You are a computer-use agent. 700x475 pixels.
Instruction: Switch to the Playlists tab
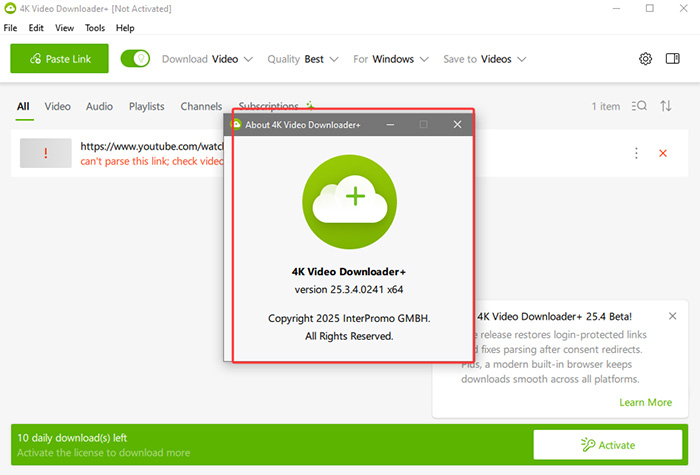click(146, 106)
